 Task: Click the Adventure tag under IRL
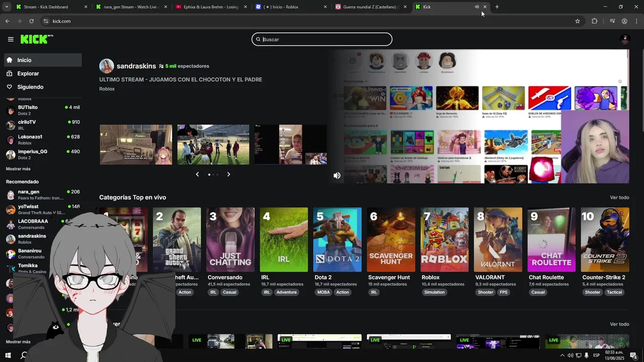(287, 293)
